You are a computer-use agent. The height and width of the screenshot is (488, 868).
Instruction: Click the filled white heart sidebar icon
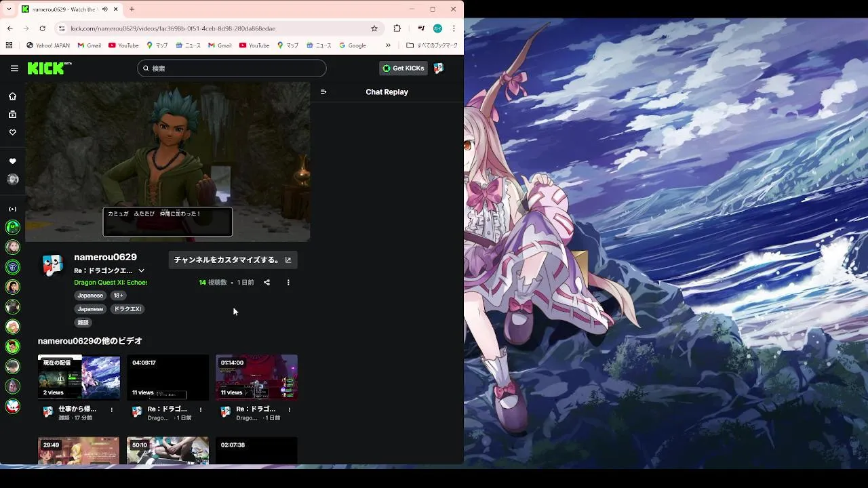12,161
